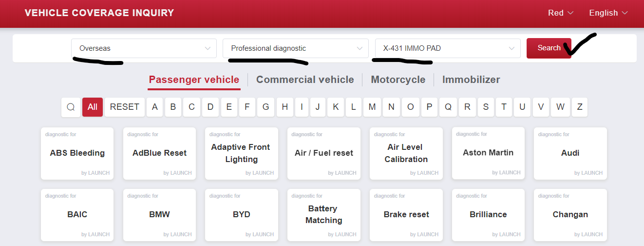644x246 pixels.
Task: Open the ABS Bleeding diagnostic card
Action: pyautogui.click(x=77, y=153)
